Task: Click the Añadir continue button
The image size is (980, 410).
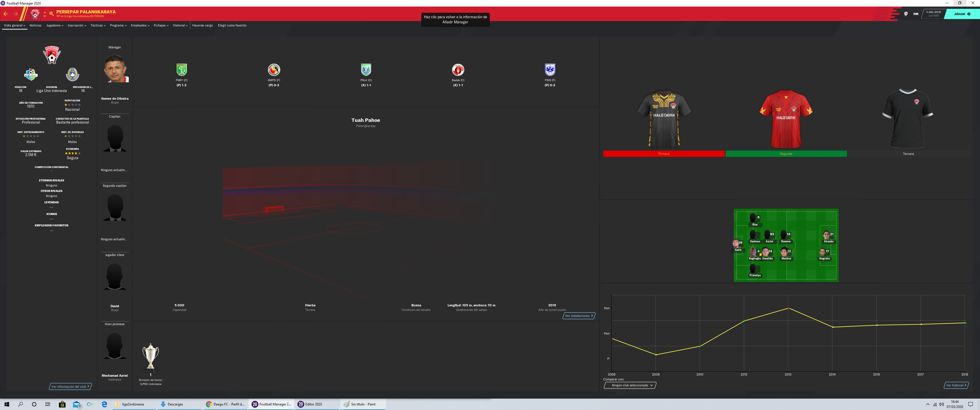Action: click(x=962, y=14)
